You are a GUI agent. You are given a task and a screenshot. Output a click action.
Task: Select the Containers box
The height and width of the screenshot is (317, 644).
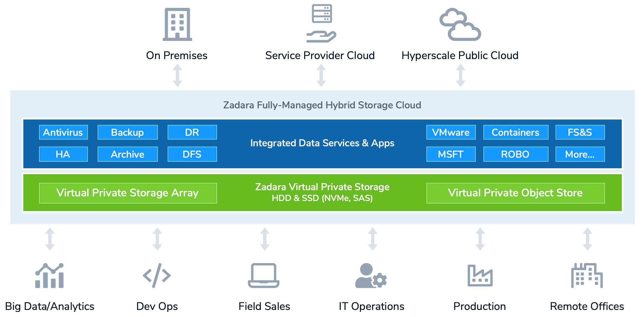(x=516, y=132)
